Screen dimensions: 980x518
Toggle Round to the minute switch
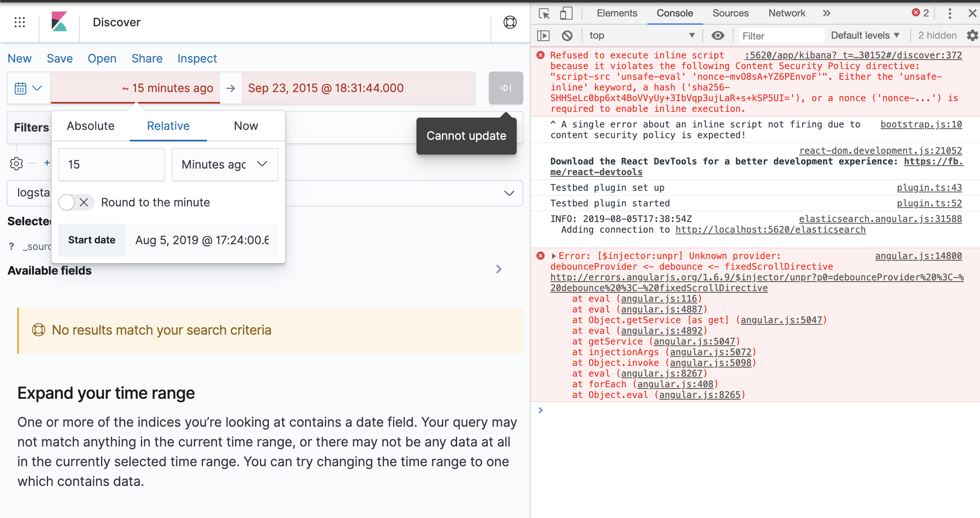point(76,202)
